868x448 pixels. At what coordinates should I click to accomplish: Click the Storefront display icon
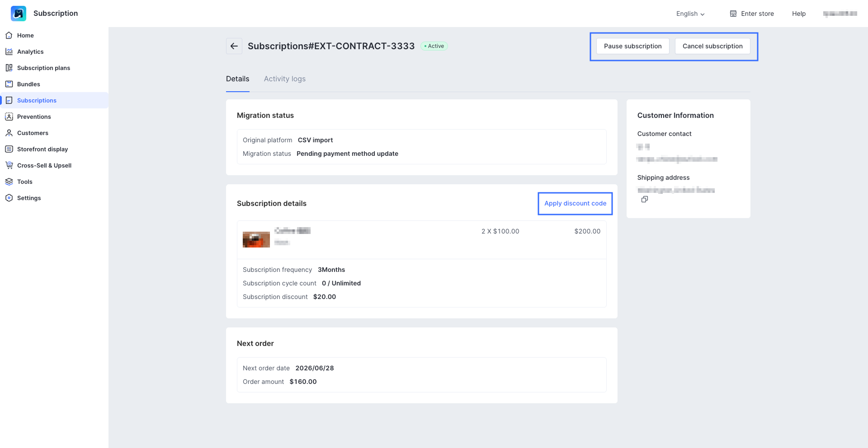[9, 149]
